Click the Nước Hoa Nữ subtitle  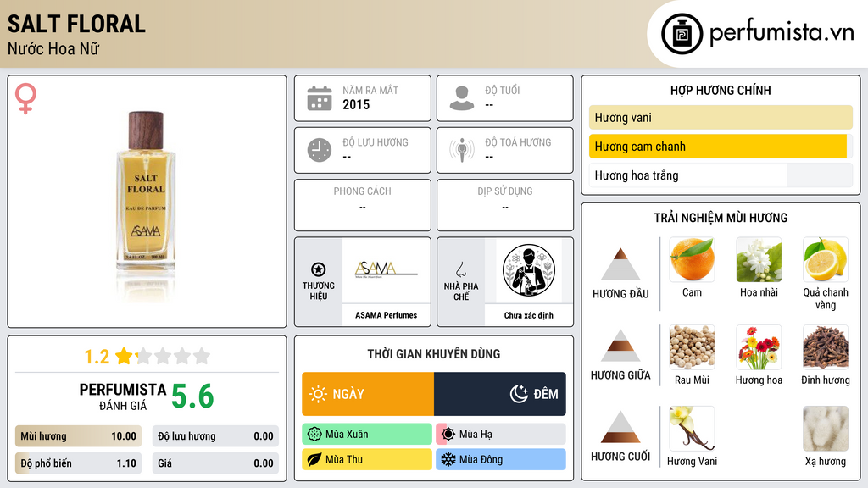pyautogui.click(x=53, y=48)
